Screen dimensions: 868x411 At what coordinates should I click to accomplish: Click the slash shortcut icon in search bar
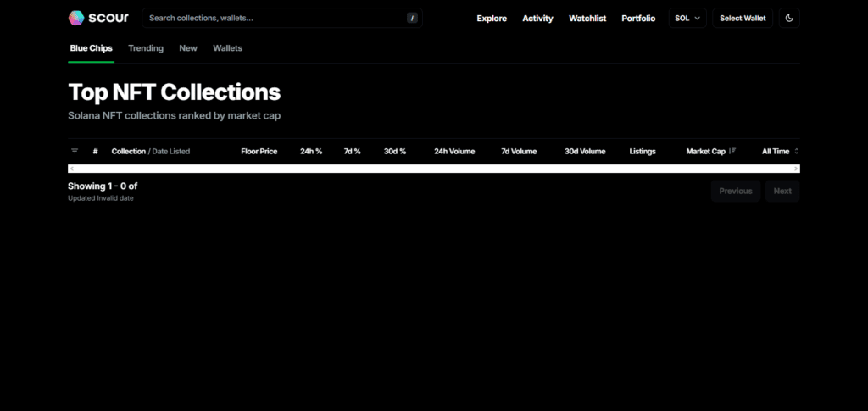click(x=412, y=18)
